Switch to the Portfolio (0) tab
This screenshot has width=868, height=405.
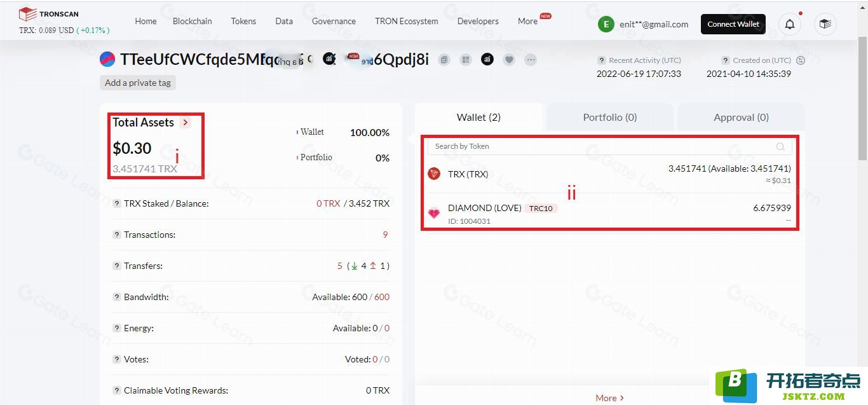(610, 117)
